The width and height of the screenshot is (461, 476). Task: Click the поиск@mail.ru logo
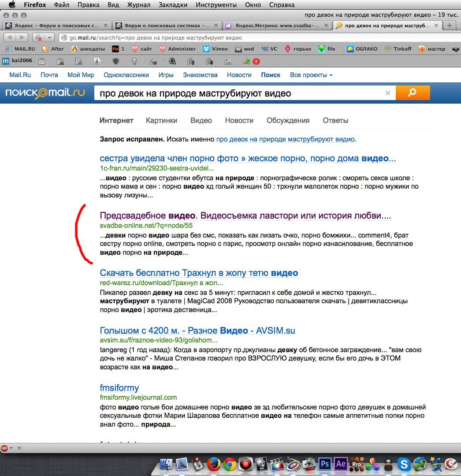point(45,93)
